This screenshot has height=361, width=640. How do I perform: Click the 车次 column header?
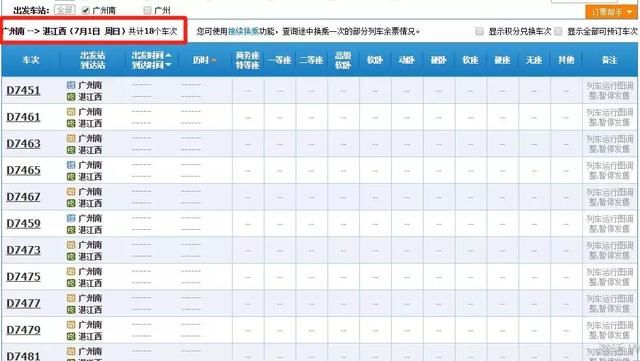point(31,60)
